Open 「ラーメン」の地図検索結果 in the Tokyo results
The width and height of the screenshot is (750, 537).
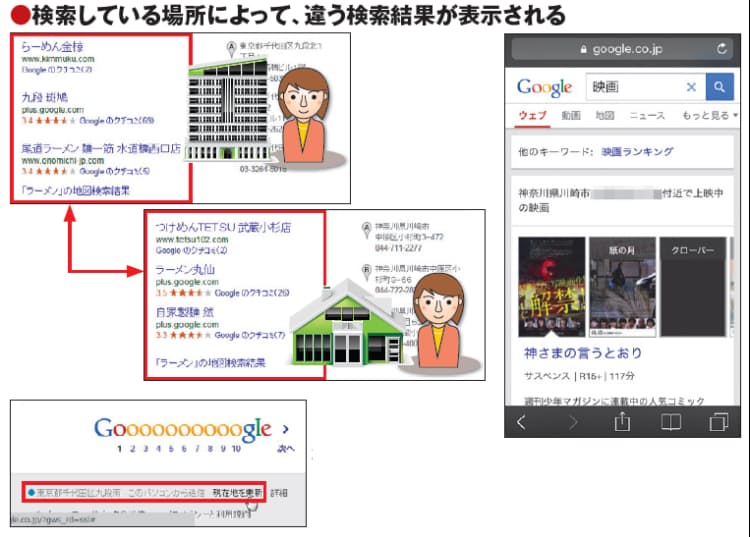[x=76, y=191]
